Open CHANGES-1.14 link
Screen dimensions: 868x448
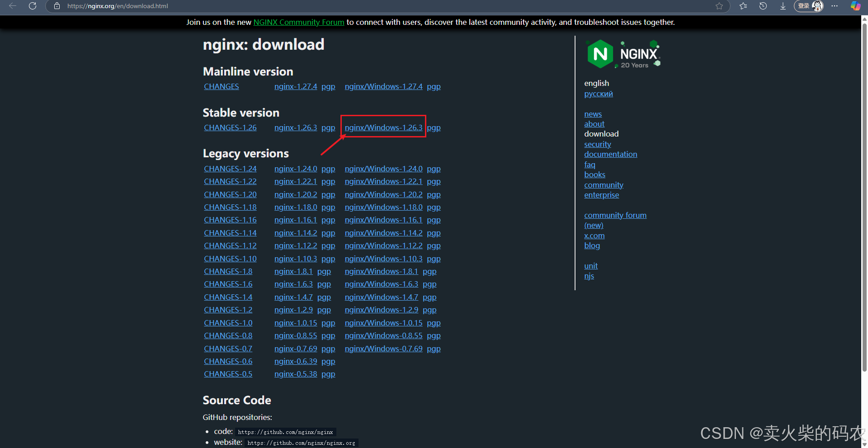230,233
